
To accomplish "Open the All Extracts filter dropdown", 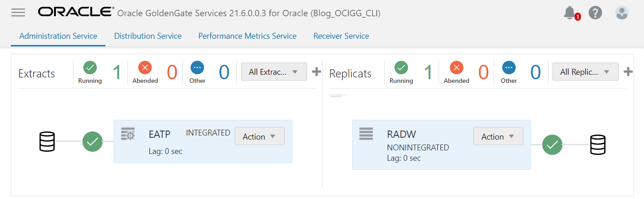I will pyautogui.click(x=274, y=72).
